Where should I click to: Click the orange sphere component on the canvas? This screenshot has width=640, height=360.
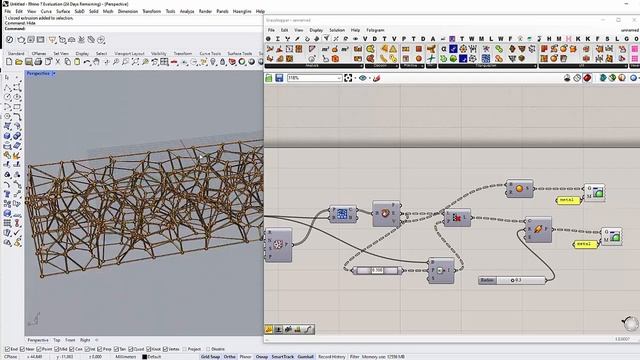pyautogui.click(x=519, y=189)
